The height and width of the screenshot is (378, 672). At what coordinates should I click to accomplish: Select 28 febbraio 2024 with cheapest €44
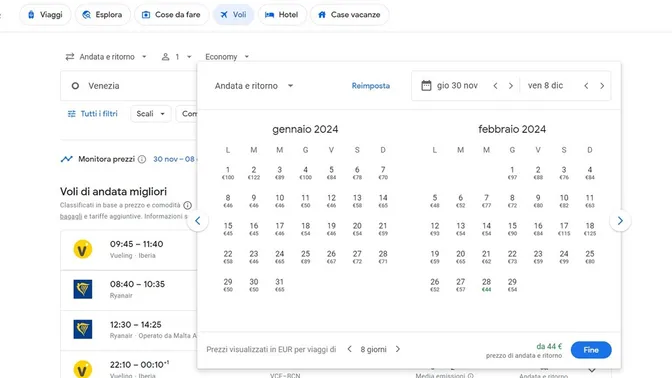pos(486,285)
